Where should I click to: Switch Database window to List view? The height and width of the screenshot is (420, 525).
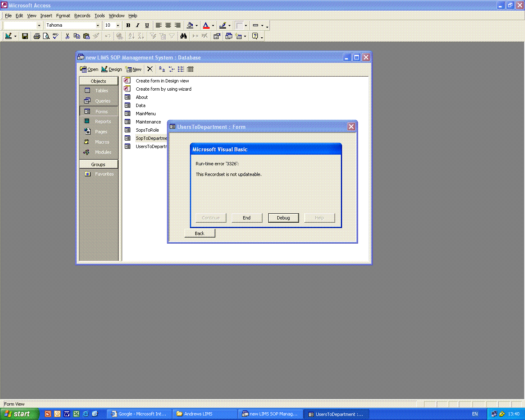click(x=181, y=69)
